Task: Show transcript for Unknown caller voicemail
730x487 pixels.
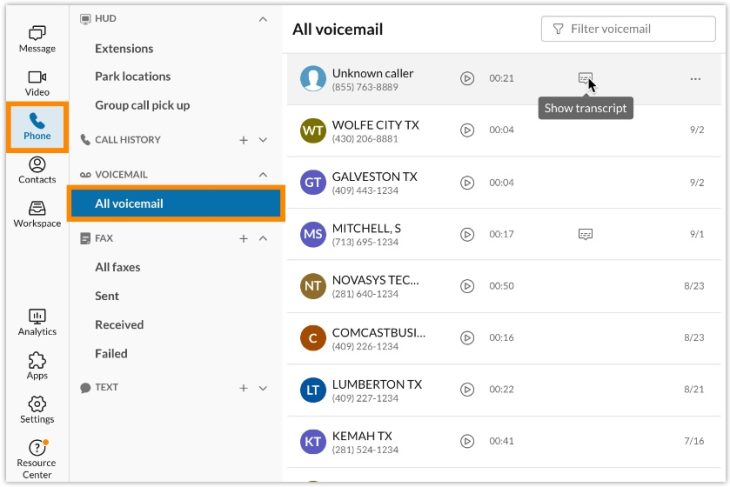Action: pyautogui.click(x=585, y=78)
